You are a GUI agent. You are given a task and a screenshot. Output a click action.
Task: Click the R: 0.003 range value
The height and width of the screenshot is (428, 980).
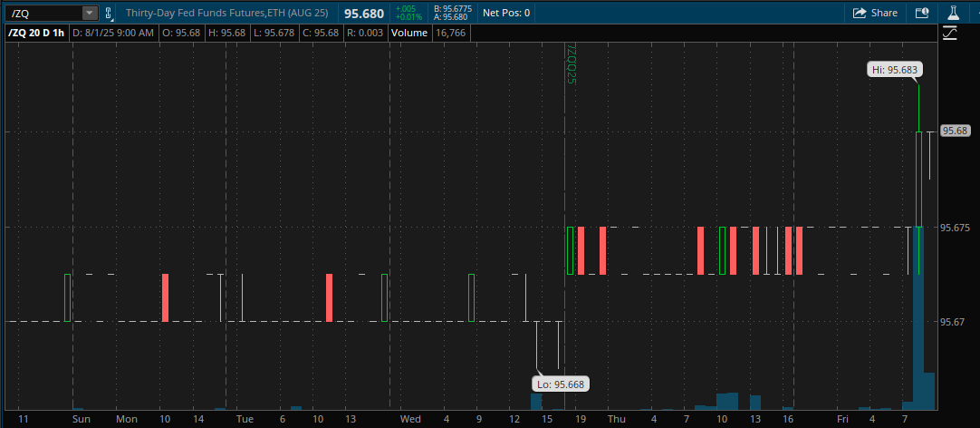(x=364, y=34)
